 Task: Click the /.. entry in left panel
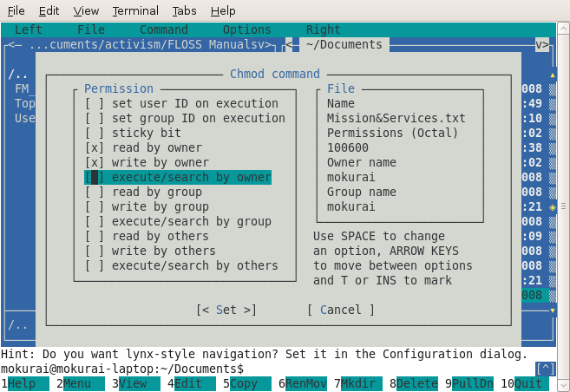(x=18, y=75)
